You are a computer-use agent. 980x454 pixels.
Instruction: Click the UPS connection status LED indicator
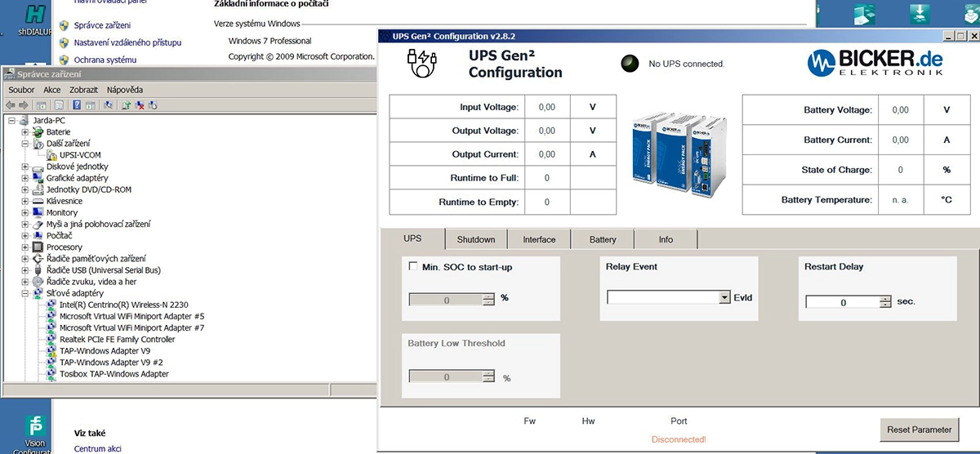pyautogui.click(x=630, y=64)
